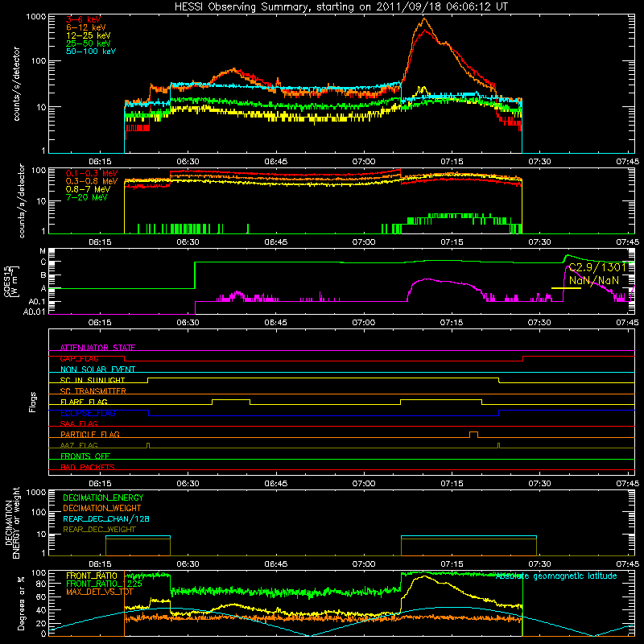This screenshot has height=644, width=644.
Task: Select the DECIMATION_WEIGHT legend label
Action: coord(102,508)
